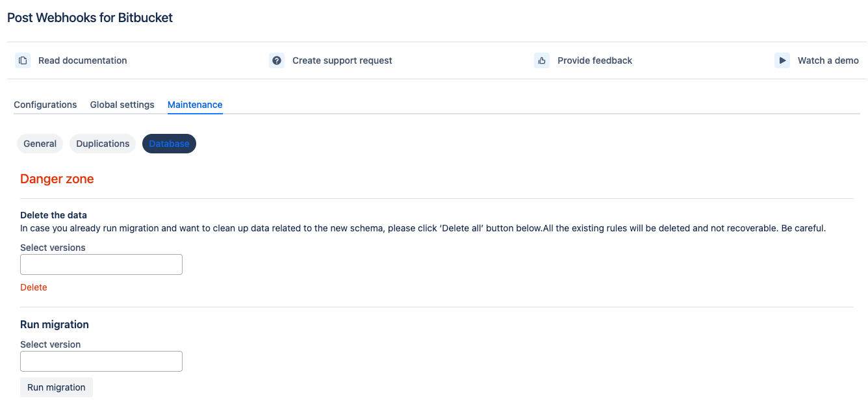Switch to the Global settings tab
This screenshot has height=412, width=868.
(x=122, y=105)
